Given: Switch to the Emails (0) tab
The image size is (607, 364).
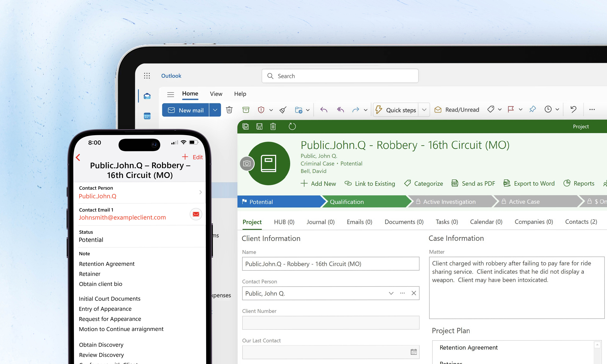Looking at the screenshot, I should point(359,222).
